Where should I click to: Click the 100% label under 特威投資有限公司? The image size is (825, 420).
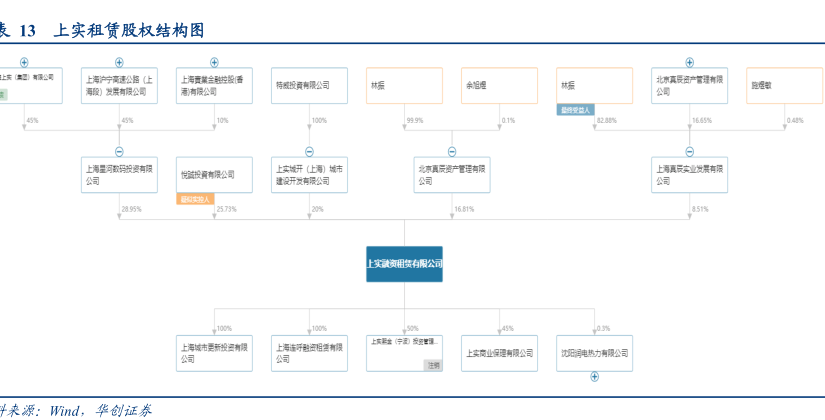tap(319, 121)
